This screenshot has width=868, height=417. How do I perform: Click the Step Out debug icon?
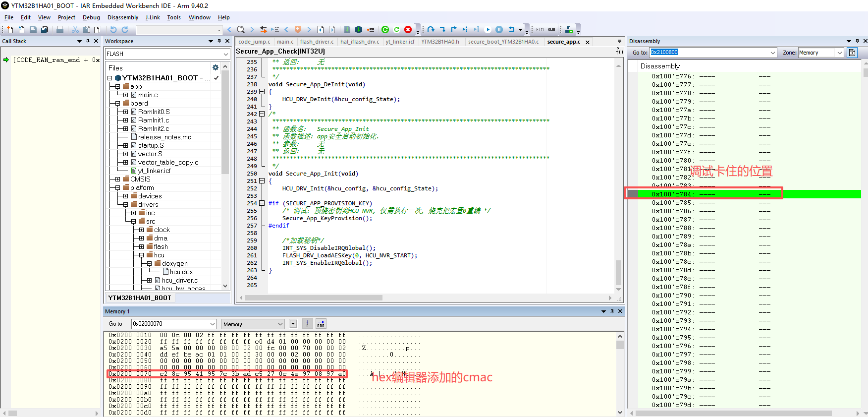(454, 30)
